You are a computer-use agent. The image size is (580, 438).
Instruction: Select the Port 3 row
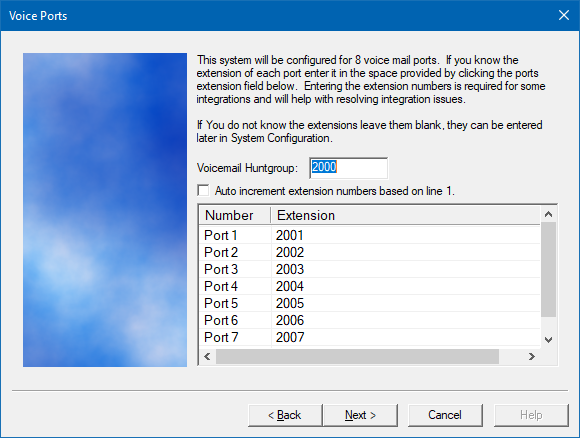pyautogui.click(x=370, y=269)
